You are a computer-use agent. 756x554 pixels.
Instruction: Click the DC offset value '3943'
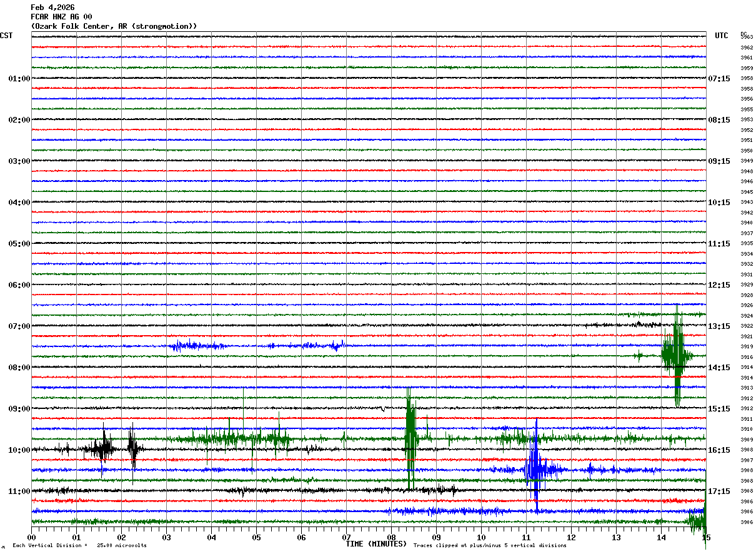coord(747,202)
